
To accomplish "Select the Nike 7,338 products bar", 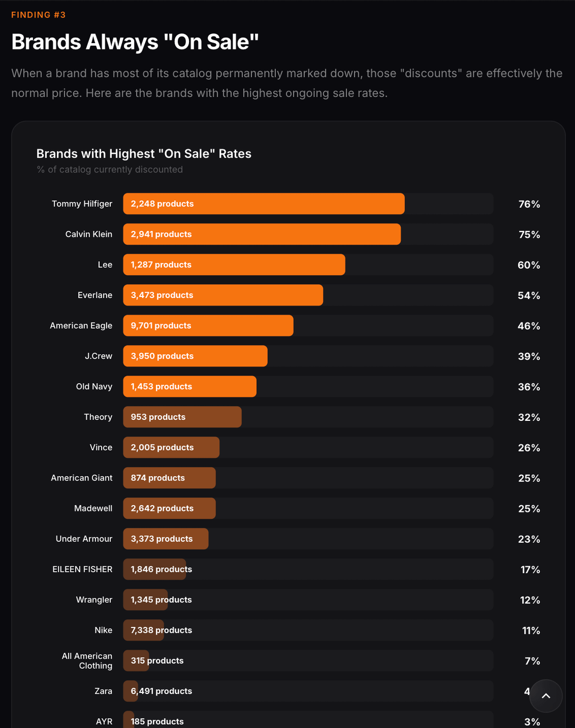I will tap(144, 630).
